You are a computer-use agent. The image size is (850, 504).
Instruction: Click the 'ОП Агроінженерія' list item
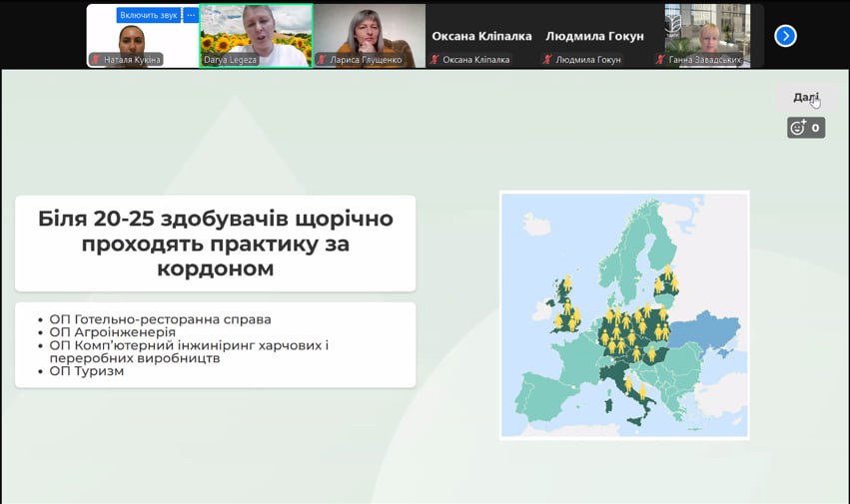click(x=112, y=332)
